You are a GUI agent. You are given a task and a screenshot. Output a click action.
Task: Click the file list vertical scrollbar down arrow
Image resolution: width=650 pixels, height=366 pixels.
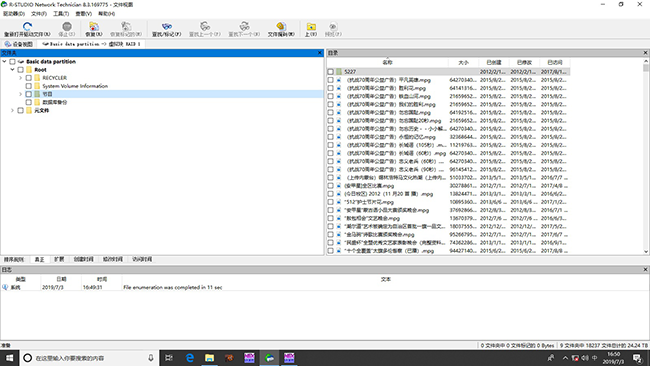pos(646,251)
